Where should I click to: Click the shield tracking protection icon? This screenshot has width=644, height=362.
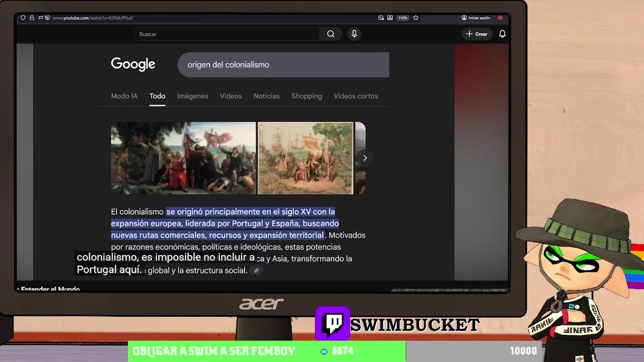tap(23, 18)
